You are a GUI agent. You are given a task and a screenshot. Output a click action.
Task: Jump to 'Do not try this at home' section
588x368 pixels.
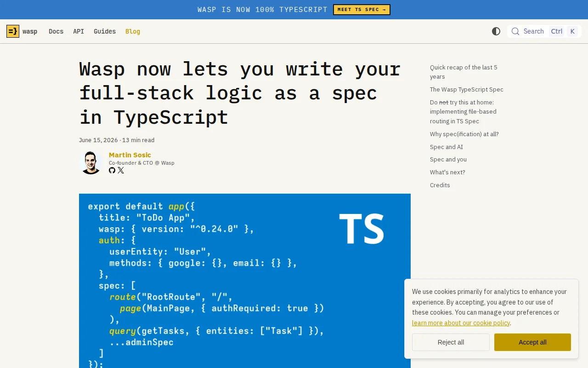pos(463,112)
